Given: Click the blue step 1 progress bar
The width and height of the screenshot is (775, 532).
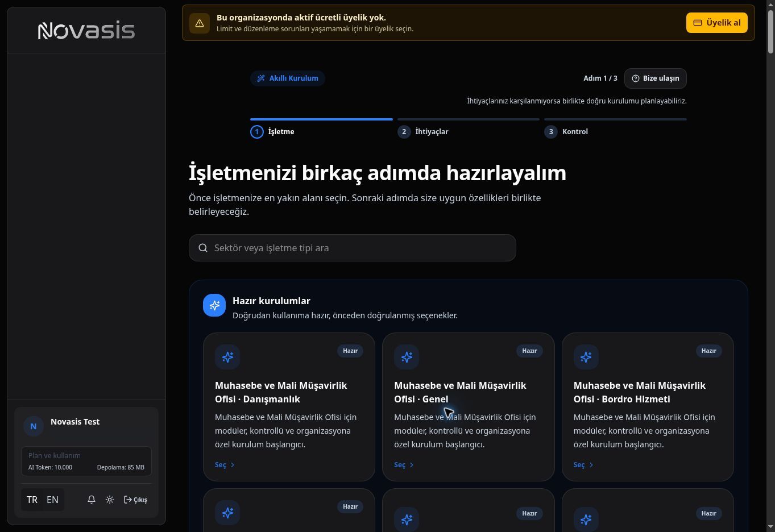Looking at the screenshot, I should (321, 119).
